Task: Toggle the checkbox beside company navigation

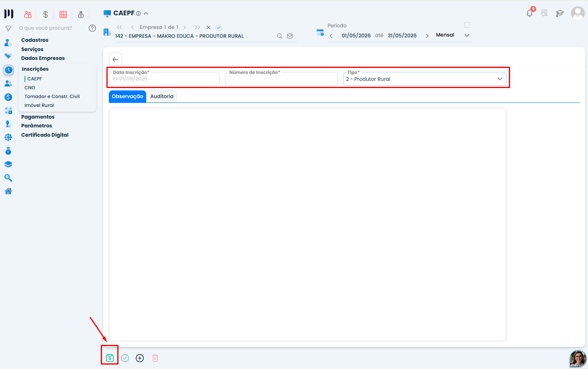Action: click(x=218, y=28)
